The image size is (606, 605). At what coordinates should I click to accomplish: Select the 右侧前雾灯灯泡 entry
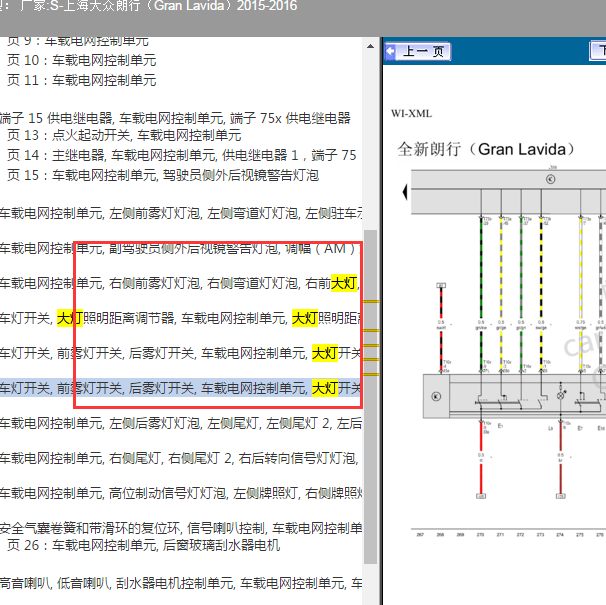click(x=181, y=283)
